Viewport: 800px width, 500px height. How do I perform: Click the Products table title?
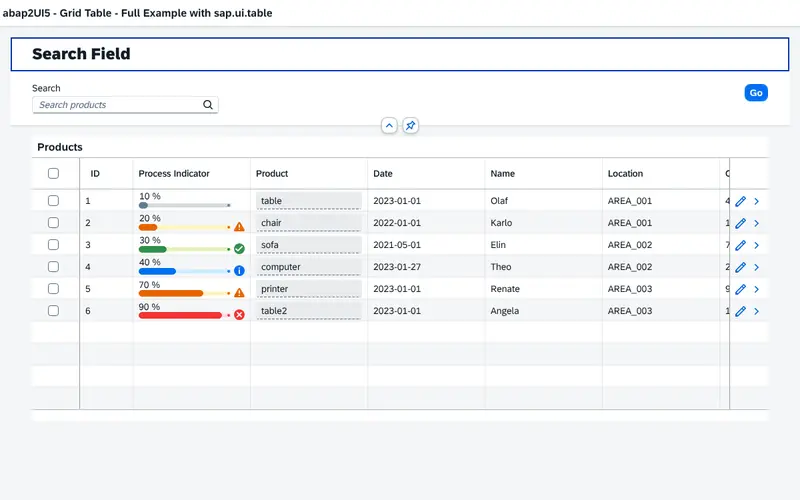[60, 147]
